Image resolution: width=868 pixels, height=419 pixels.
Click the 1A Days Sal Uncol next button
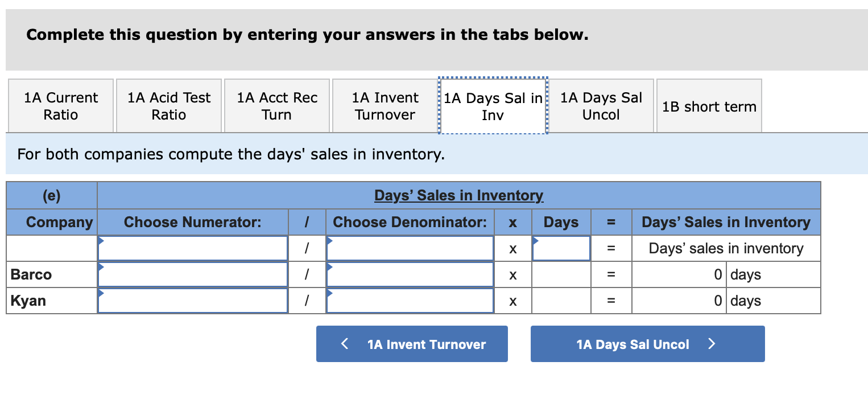click(647, 344)
